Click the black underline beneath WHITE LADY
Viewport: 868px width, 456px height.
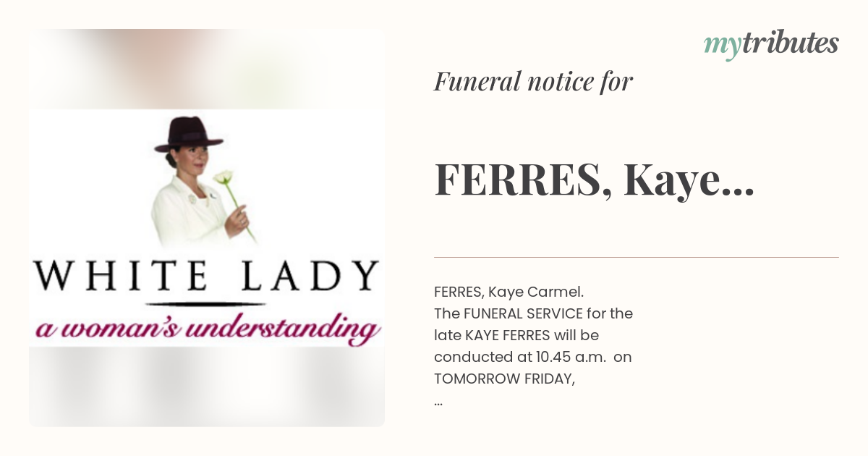pos(207,302)
